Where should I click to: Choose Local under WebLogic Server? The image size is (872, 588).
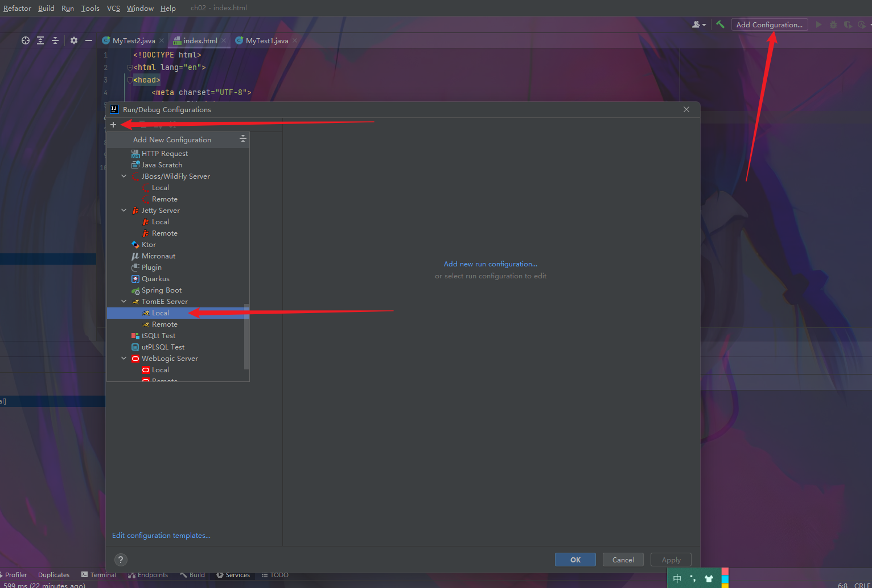point(178,370)
